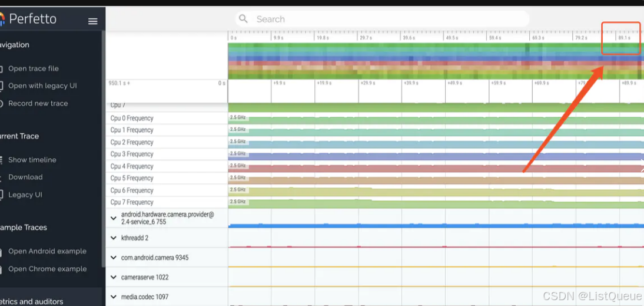Click the kthreadd red slice track
This screenshot has width=644, height=306.
click(436, 247)
